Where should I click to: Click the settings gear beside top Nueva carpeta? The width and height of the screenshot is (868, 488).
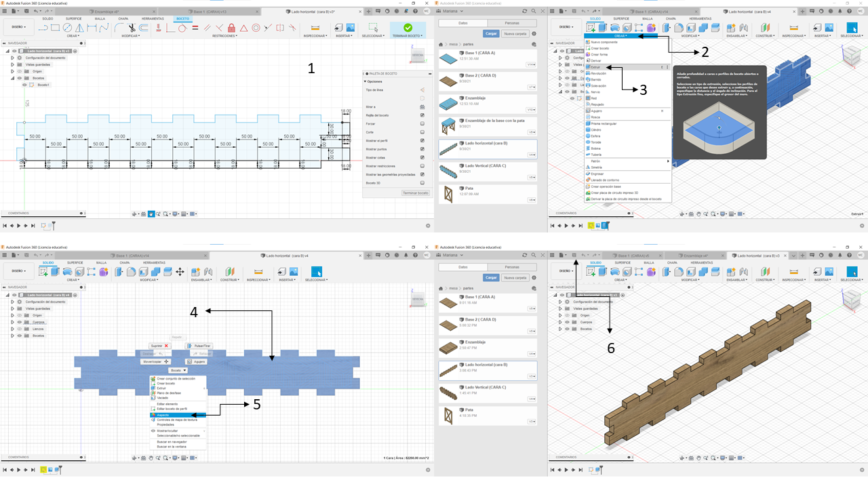pyautogui.click(x=534, y=33)
